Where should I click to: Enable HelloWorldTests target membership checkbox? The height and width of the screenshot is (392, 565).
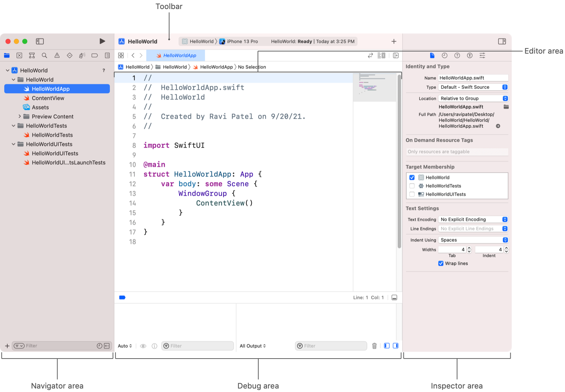(x=412, y=186)
